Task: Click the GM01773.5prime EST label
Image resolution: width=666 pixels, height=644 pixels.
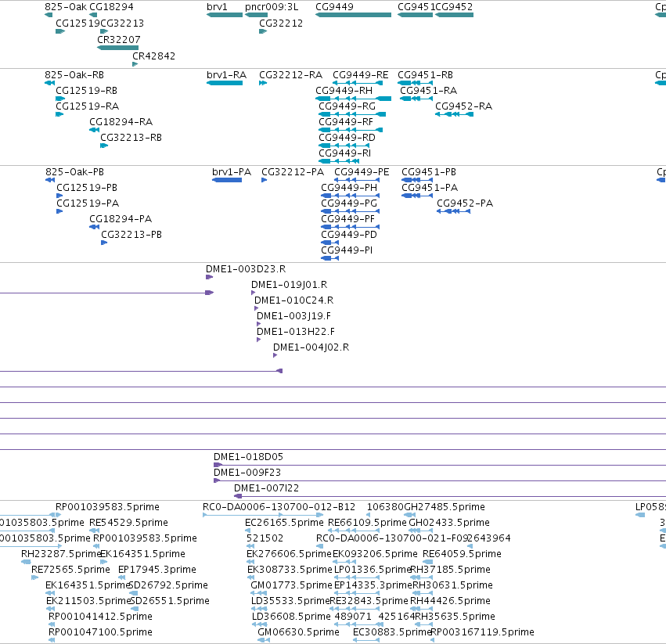Action: coord(291,585)
